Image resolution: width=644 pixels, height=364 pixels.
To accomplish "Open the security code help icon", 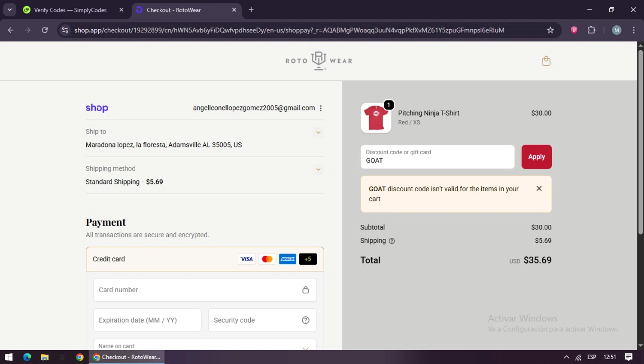I will (306, 320).
